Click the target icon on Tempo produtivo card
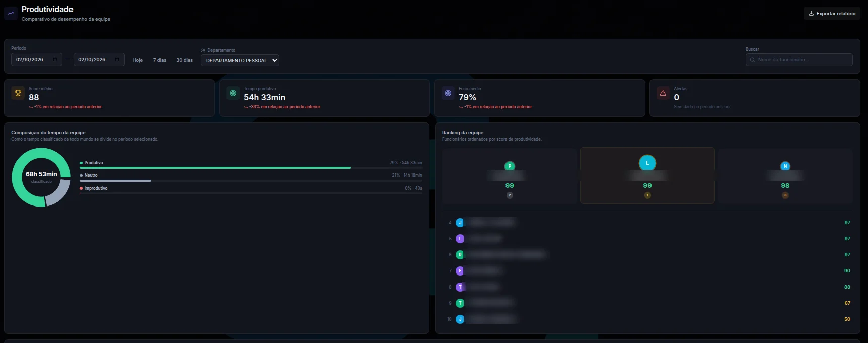The width and height of the screenshot is (868, 343). 233,93
